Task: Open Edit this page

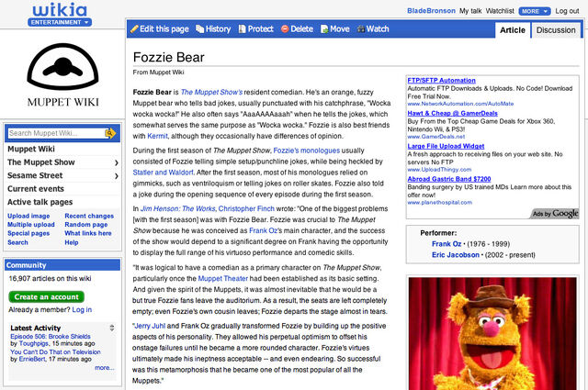Action: pyautogui.click(x=164, y=28)
